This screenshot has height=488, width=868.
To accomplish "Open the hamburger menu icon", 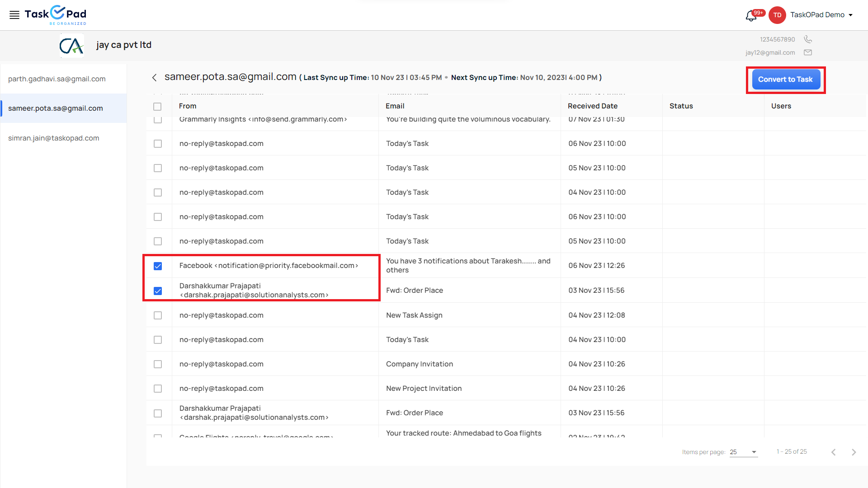I will tap(14, 15).
